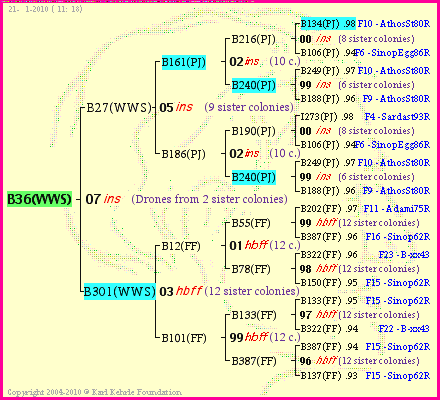The height and width of the screenshot is (400, 440).
Task: Select the B55(FF) node
Action: (x=251, y=223)
